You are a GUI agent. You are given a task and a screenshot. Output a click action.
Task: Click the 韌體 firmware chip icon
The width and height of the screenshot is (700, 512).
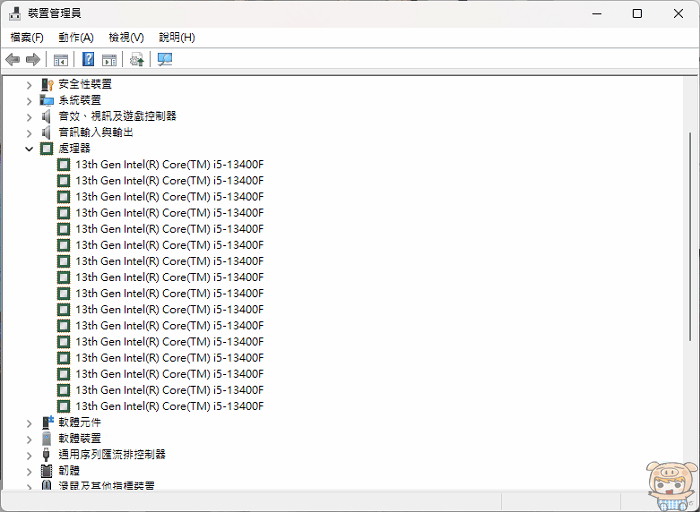(x=46, y=470)
